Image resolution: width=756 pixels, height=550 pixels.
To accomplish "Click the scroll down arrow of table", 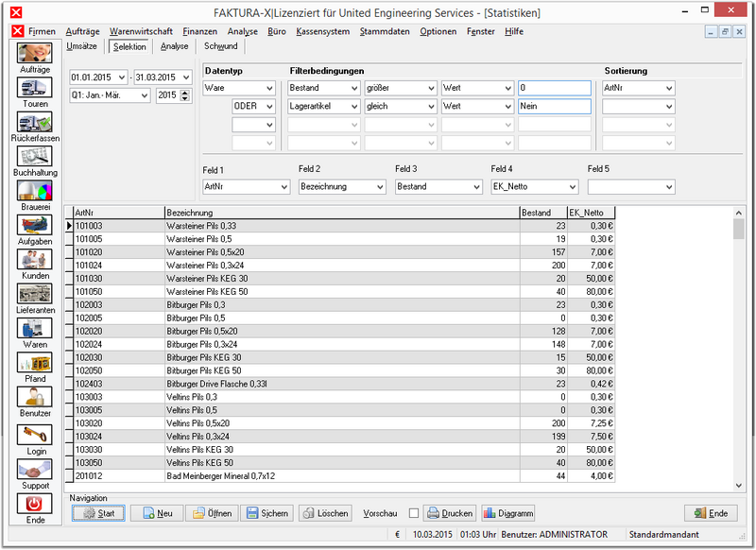I will pos(738,486).
